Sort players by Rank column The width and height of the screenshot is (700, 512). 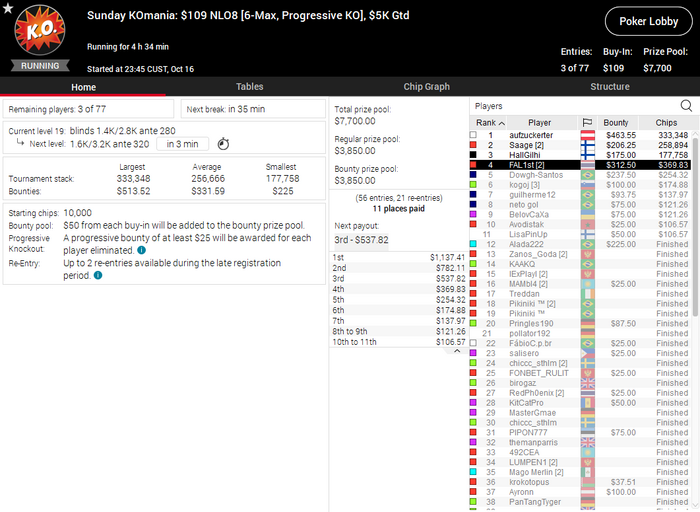coord(490,122)
